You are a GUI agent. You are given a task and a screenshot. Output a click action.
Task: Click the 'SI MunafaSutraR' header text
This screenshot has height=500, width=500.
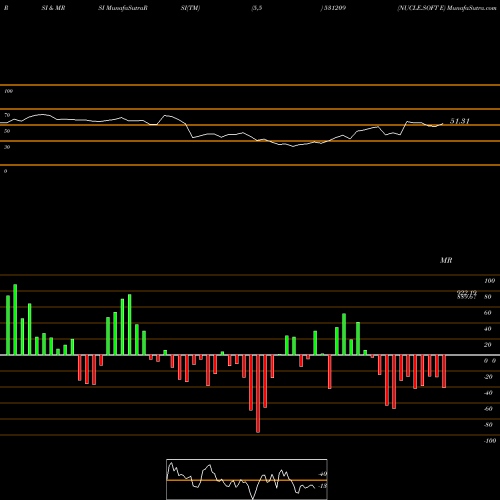tap(123, 8)
